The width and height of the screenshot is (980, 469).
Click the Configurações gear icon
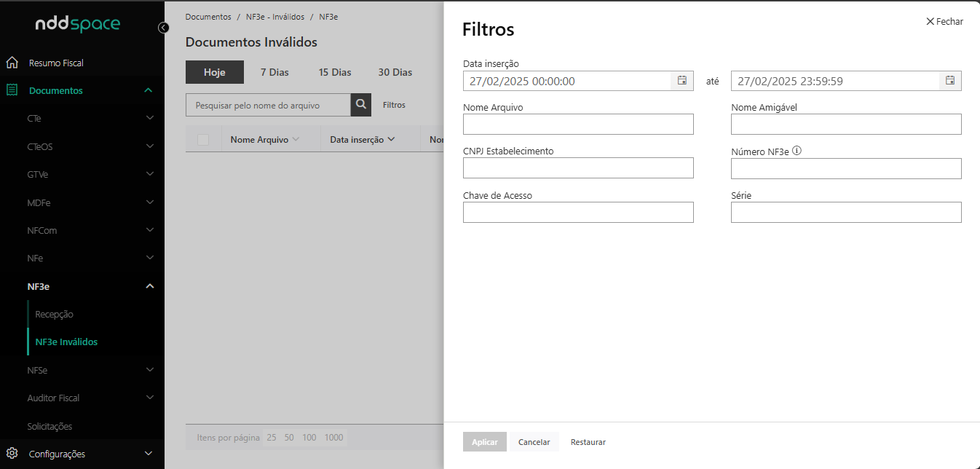pos(12,454)
